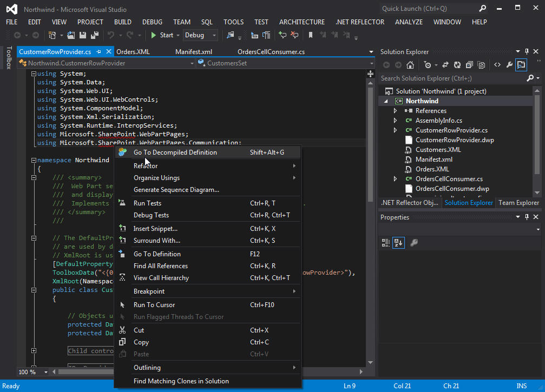Image resolution: width=545 pixels, height=392 pixels.
Task: Toggle alphabetical sorting in Properties panel
Action: [x=399, y=242]
